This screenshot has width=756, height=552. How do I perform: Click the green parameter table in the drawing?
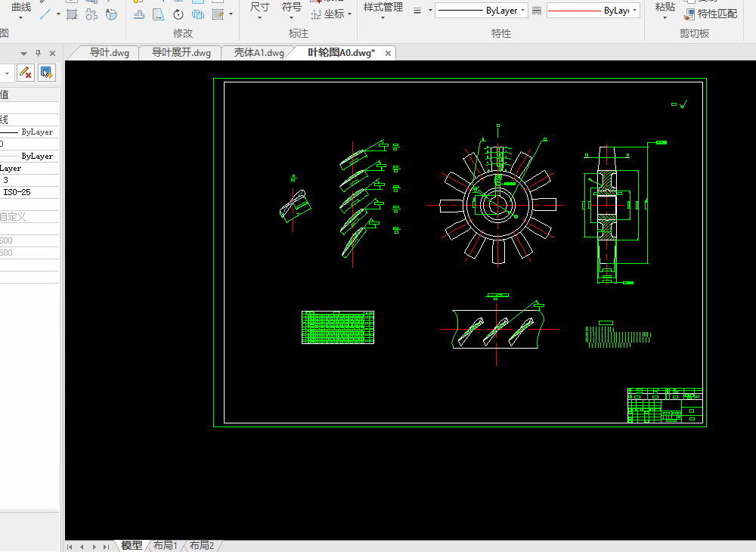pos(338,327)
